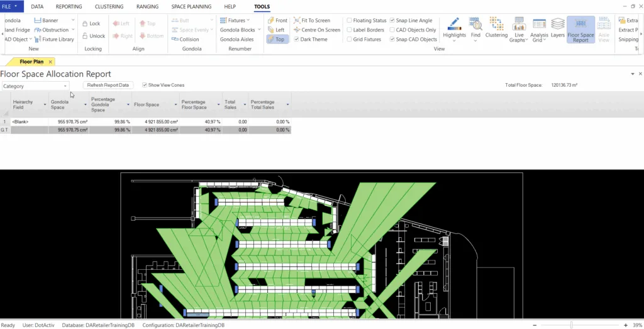Disable the Dark Theme checkbox
This screenshot has height=329, width=644.
297,39
